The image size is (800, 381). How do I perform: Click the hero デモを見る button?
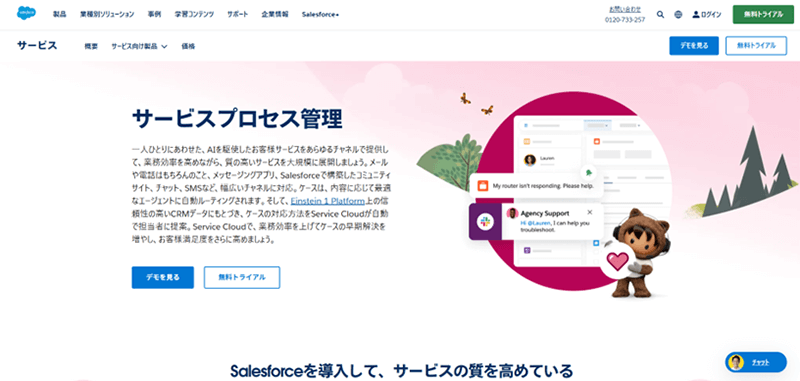click(x=163, y=277)
